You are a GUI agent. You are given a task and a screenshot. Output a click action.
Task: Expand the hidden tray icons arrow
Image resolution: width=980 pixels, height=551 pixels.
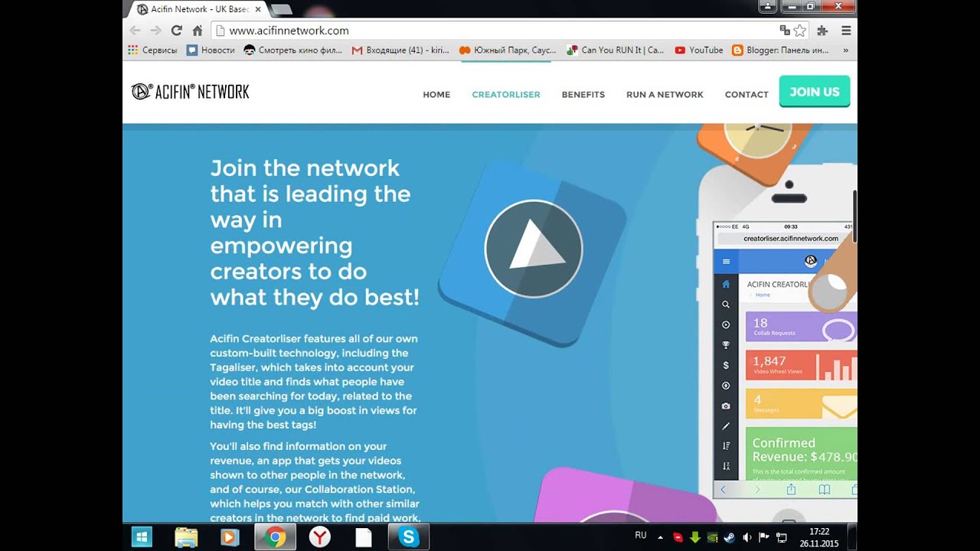(x=661, y=537)
